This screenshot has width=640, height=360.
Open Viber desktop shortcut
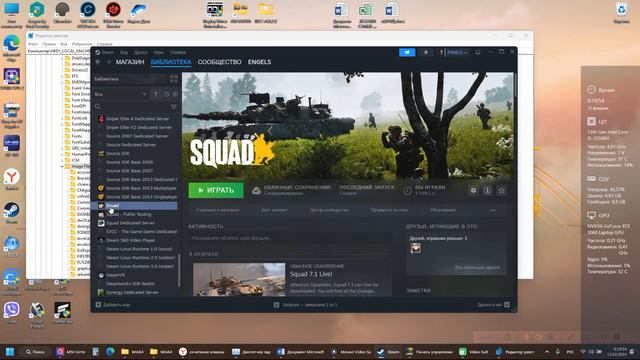(x=11, y=313)
